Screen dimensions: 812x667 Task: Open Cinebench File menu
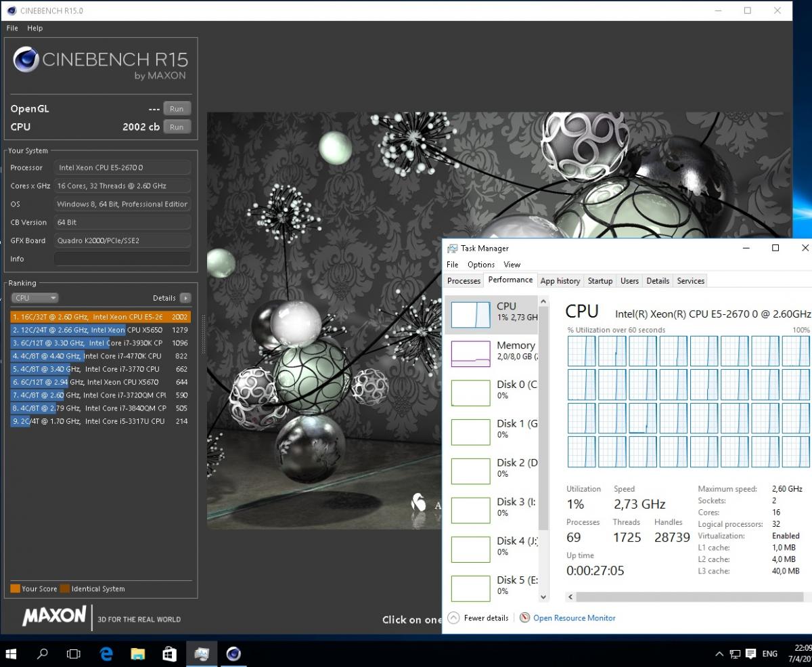12,28
